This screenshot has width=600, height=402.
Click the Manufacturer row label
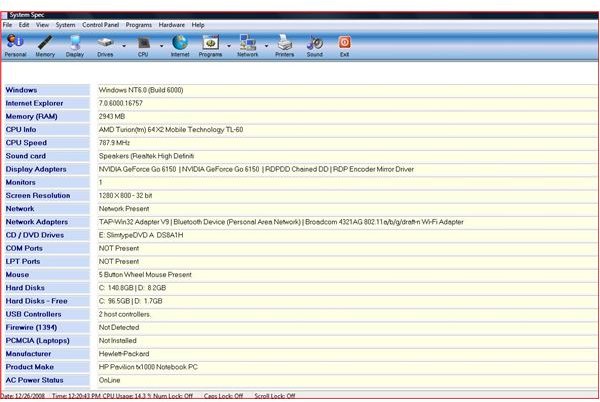point(28,354)
